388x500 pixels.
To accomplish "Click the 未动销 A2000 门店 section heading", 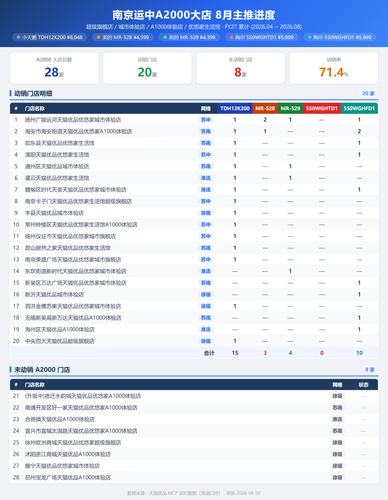I will tap(42, 370).
